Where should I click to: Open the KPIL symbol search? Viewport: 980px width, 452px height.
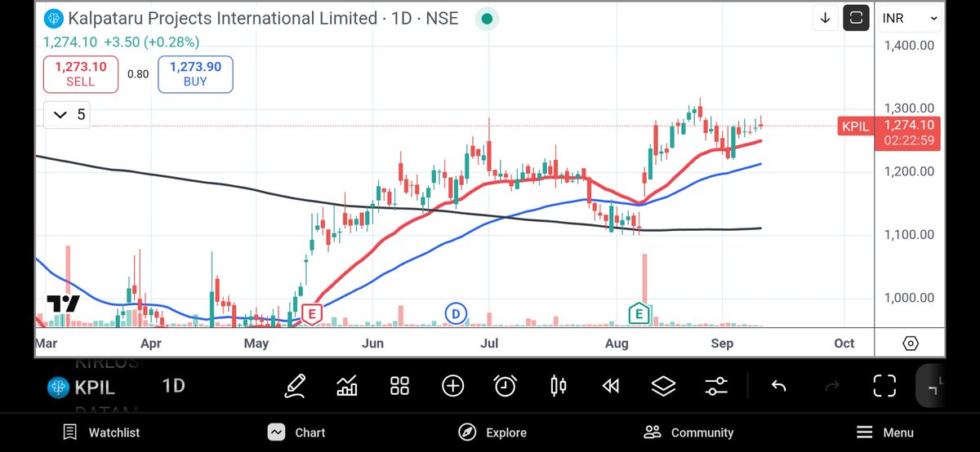(x=95, y=387)
